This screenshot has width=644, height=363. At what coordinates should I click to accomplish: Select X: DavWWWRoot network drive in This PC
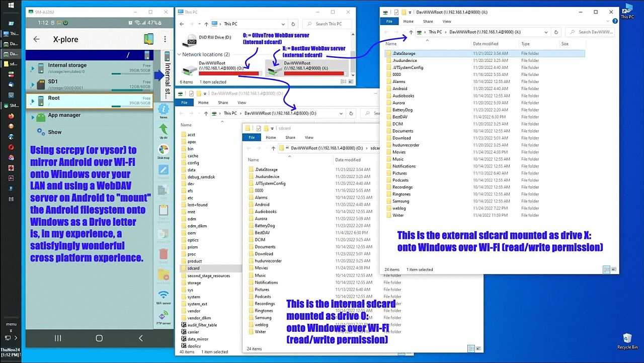click(x=307, y=68)
